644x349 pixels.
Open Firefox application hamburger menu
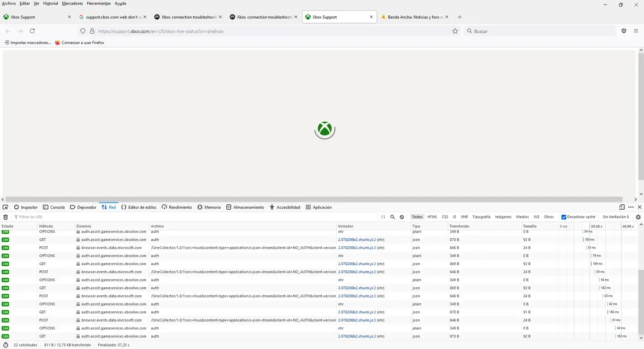pyautogui.click(x=636, y=31)
